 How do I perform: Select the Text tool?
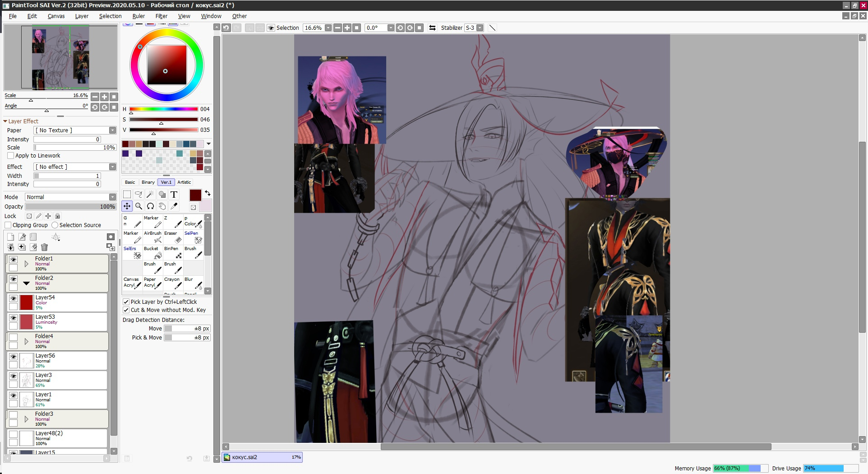coord(174,195)
